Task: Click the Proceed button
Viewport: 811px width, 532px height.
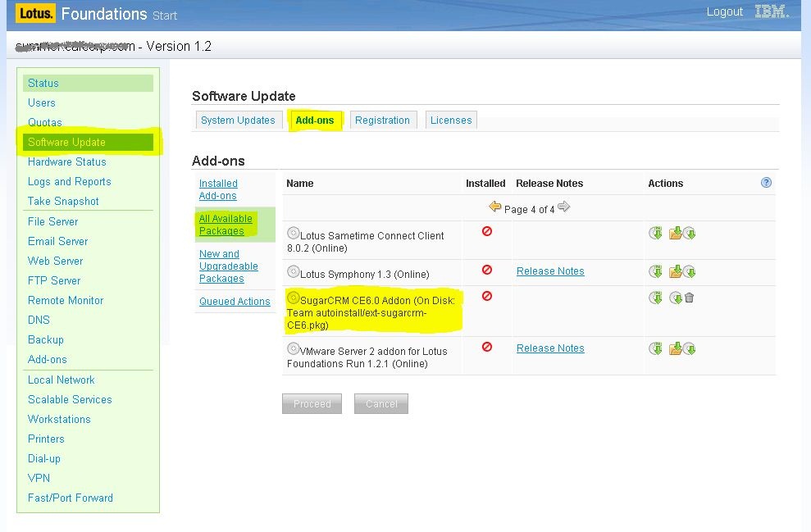Action: click(312, 404)
